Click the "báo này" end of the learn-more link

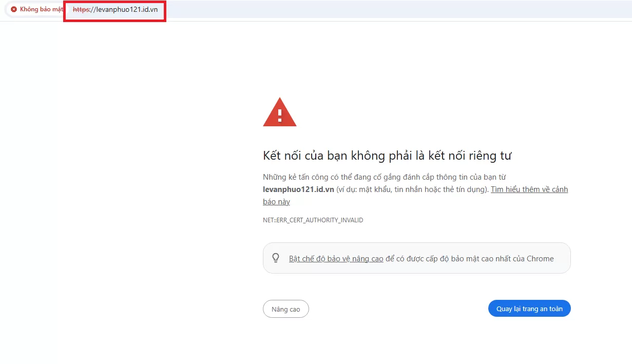point(276,202)
